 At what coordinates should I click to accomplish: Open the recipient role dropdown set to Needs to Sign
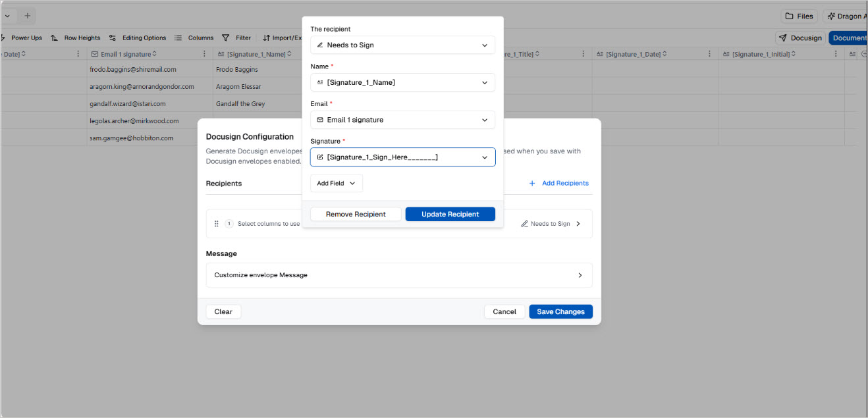(x=402, y=45)
